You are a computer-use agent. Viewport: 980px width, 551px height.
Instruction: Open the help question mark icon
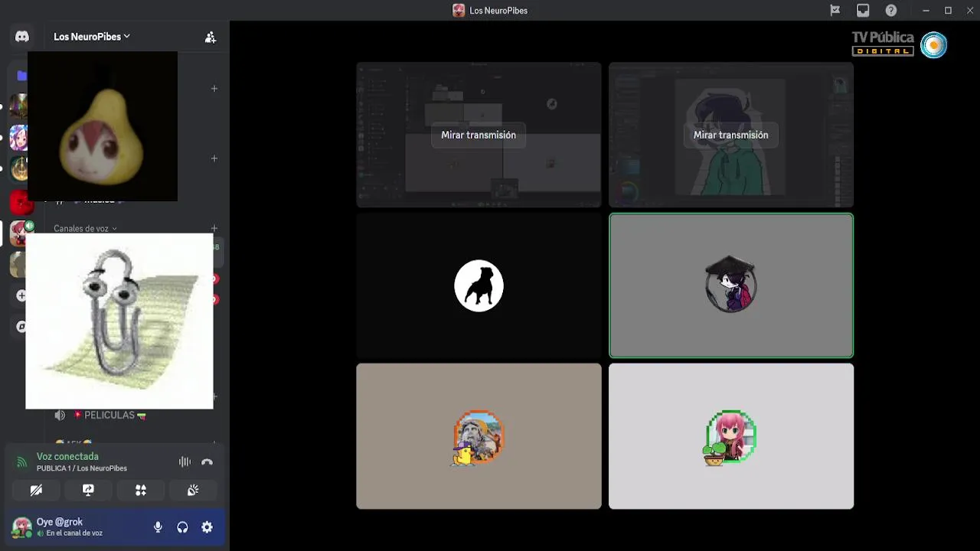[891, 11]
